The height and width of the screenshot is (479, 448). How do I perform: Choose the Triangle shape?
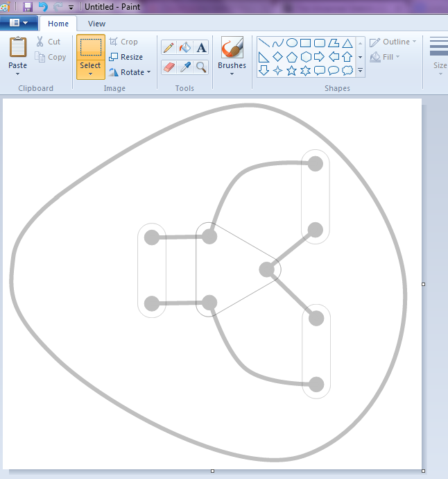[347, 43]
